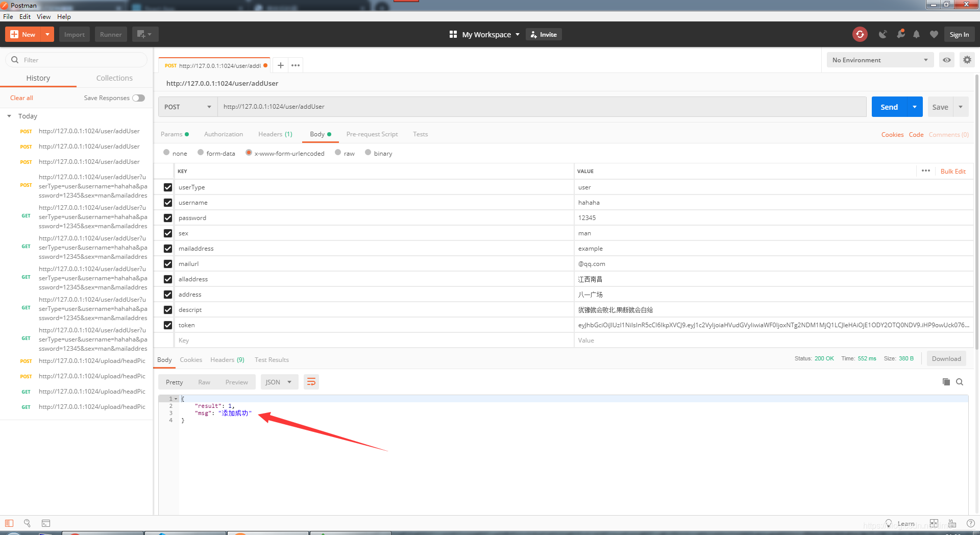Open the satellite capture requests icon
The height and width of the screenshot is (535, 980).
click(x=883, y=34)
